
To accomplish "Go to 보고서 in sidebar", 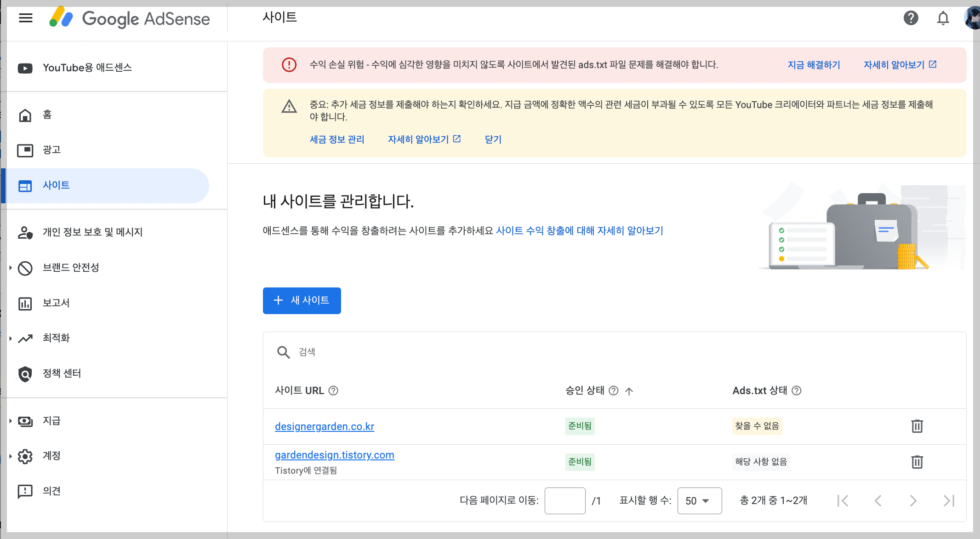I will 56,303.
